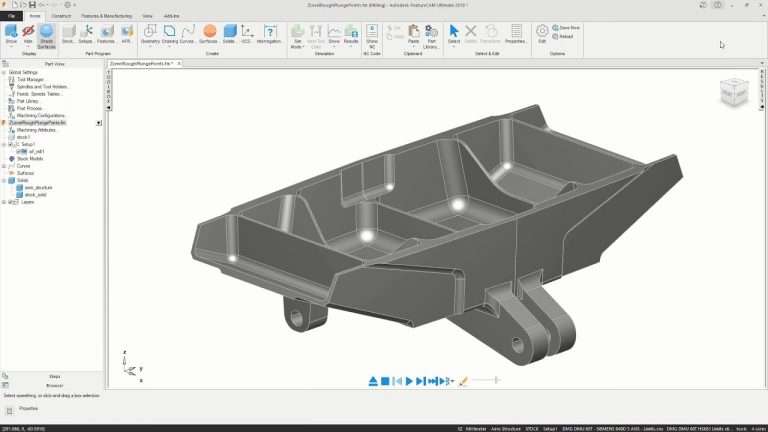Expand the Layers tree node

pyautogui.click(x=5, y=202)
